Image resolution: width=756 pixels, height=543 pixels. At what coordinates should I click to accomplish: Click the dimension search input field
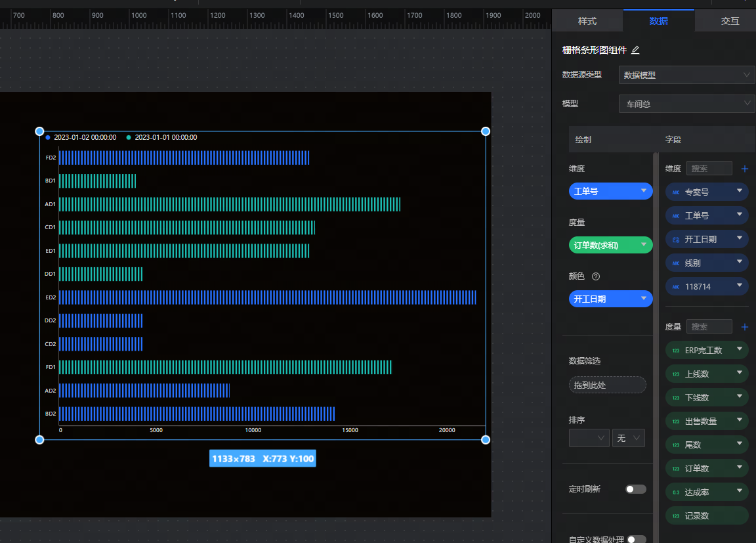(709, 169)
